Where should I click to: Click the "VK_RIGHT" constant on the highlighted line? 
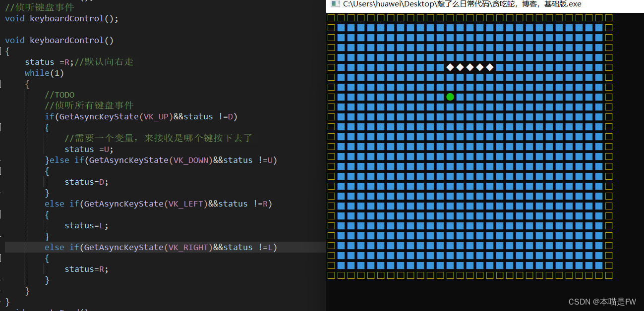(188, 247)
